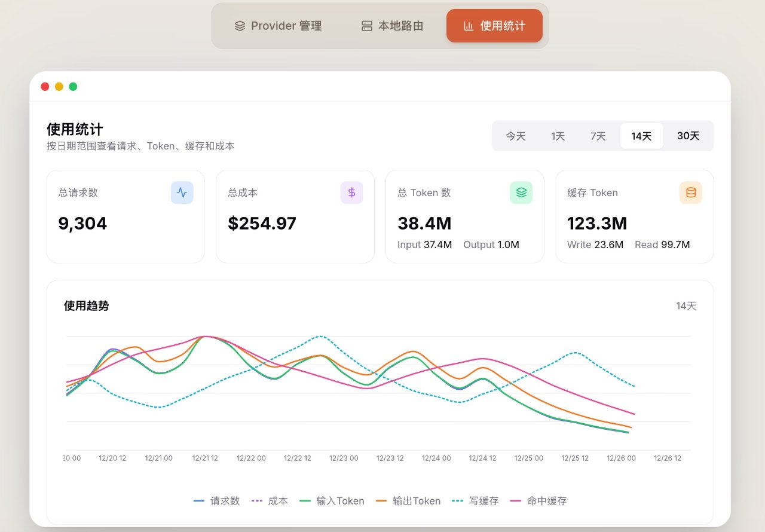Click the green layers icon on 总 Token 数 card
The image size is (765, 532).
[521, 192]
